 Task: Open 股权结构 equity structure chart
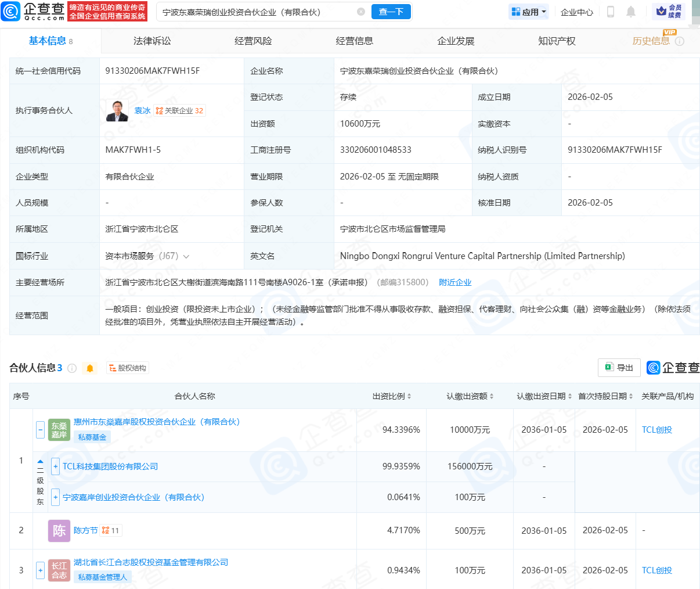point(128,368)
